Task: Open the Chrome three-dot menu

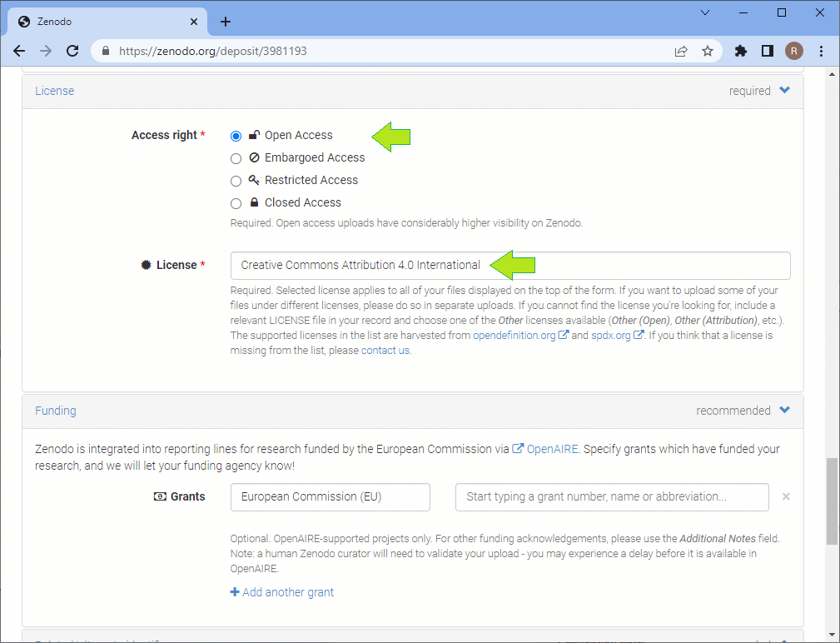Action: point(822,51)
